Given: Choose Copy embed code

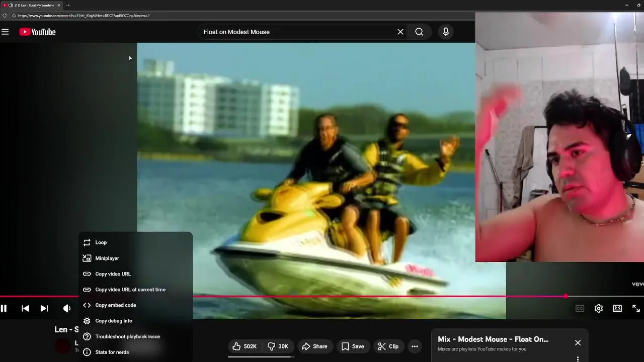Looking at the screenshot, I should click(x=135, y=305).
